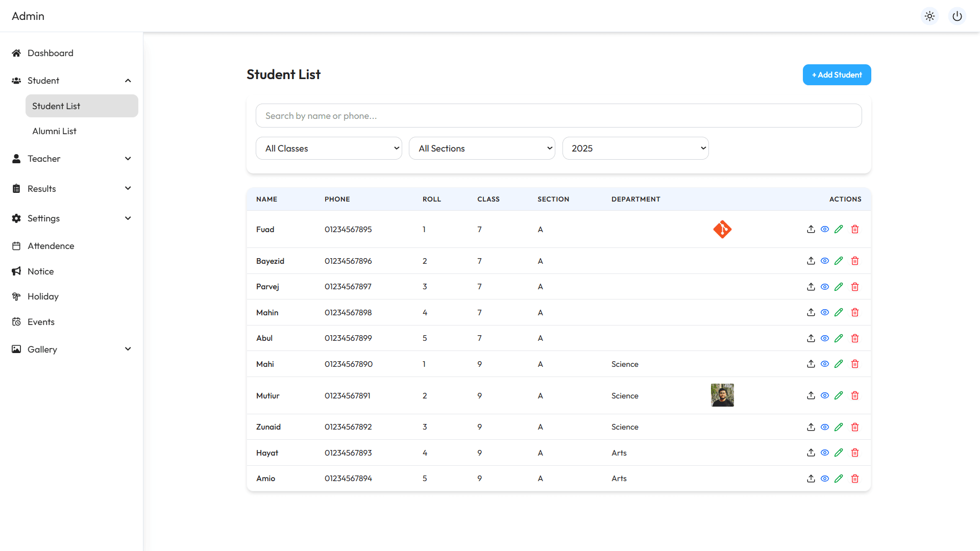The width and height of the screenshot is (980, 551).
Task: Focus the search by name or phone field
Action: 558,116
